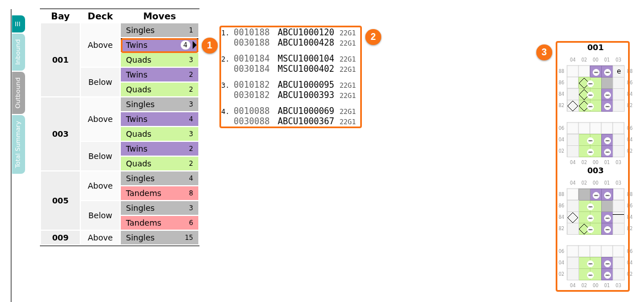Choose bay 003 Above Twins row
This screenshot has height=302, width=644.
(160, 119)
